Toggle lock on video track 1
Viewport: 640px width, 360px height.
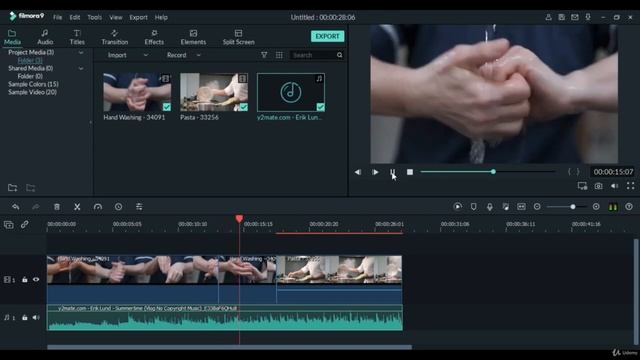point(24,280)
